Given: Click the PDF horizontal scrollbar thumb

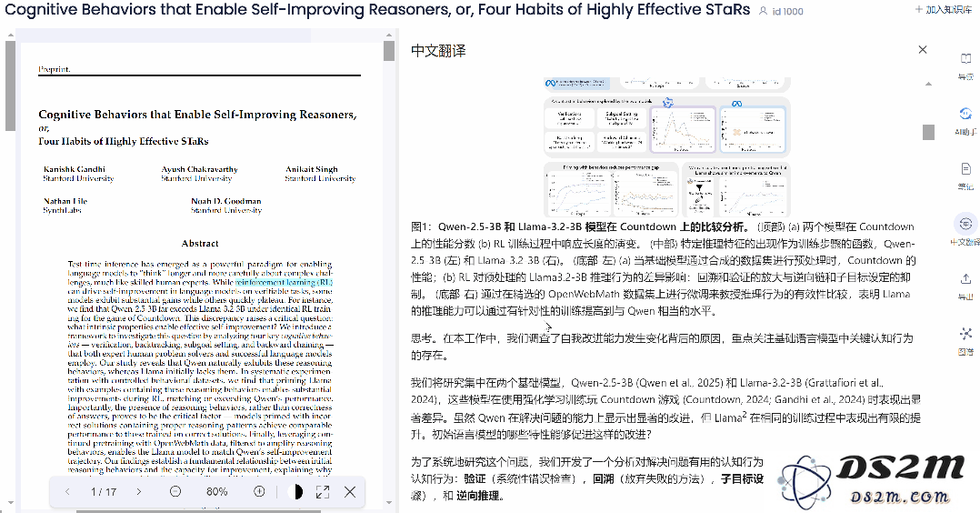Looking at the screenshot, I should (199, 511).
